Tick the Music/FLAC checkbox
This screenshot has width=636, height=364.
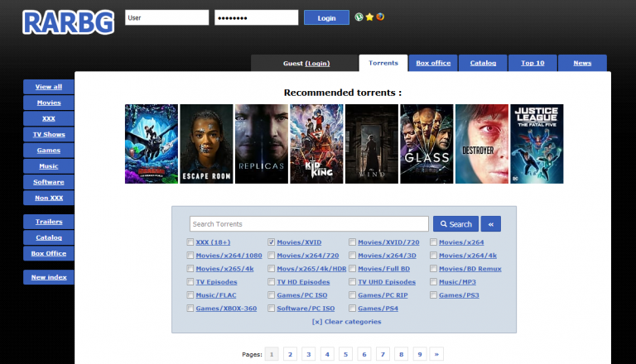(x=190, y=295)
